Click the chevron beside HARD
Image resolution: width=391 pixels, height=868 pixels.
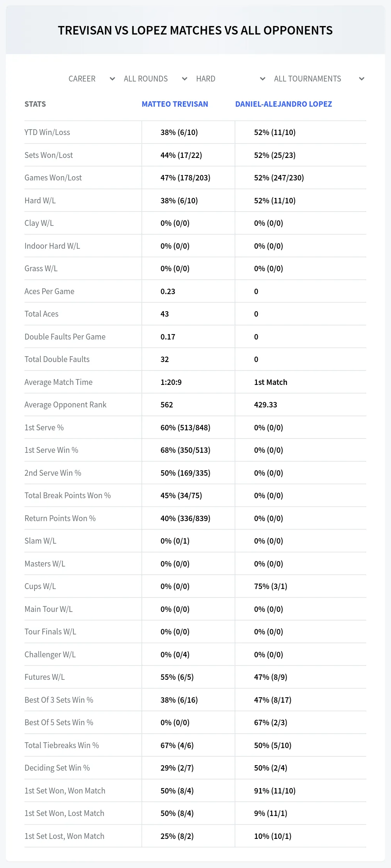262,79
